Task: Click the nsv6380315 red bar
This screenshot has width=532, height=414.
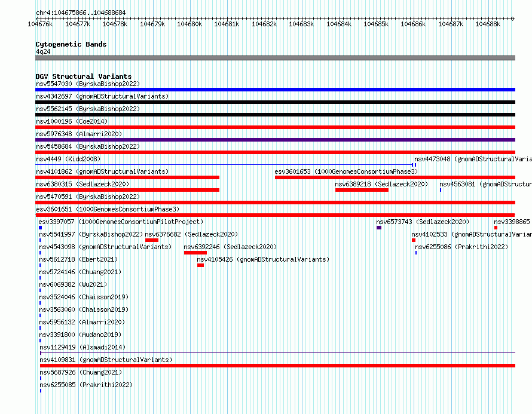Action: pyautogui.click(x=127, y=190)
